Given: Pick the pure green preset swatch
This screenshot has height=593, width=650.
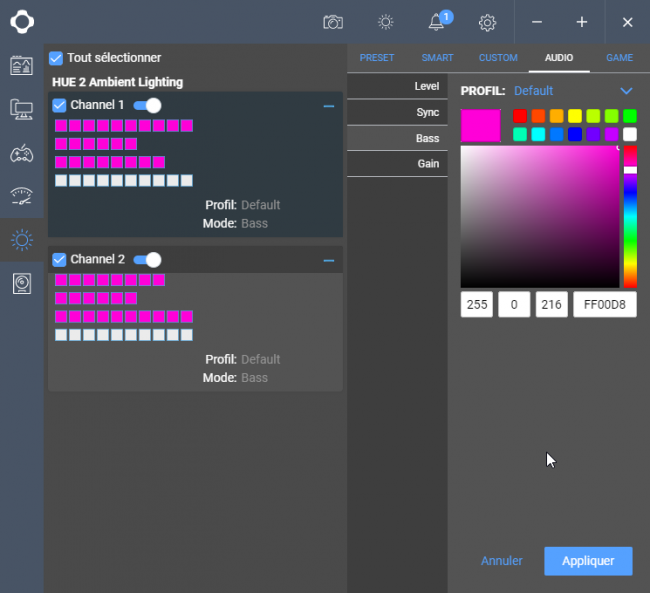Looking at the screenshot, I should pyautogui.click(x=630, y=116).
